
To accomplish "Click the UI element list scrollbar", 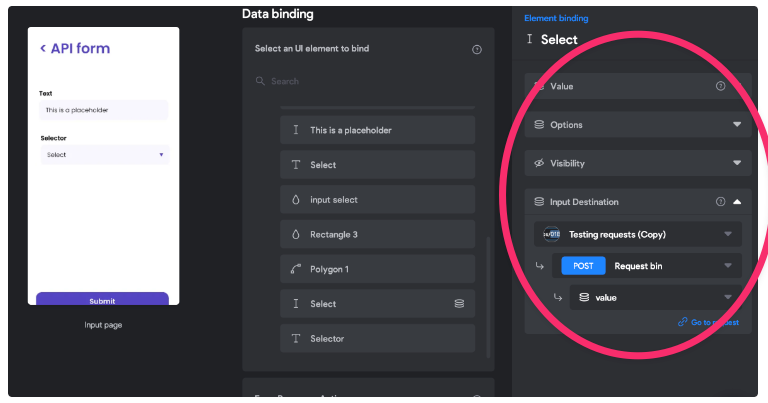I will (488, 297).
